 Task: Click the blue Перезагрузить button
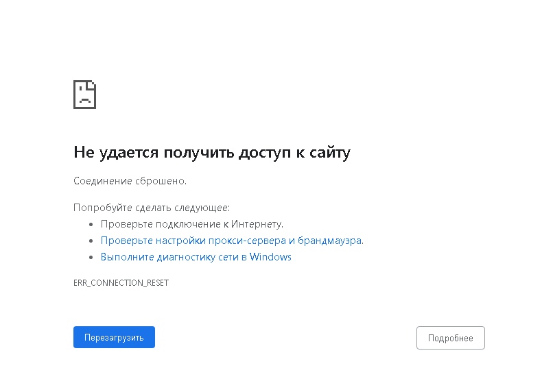[x=114, y=337]
